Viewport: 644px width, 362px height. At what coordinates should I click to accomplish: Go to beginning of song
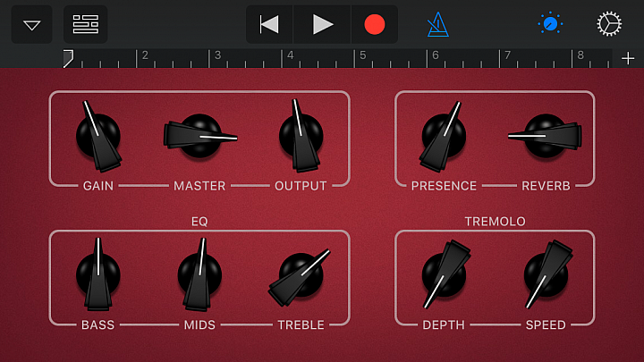click(269, 25)
